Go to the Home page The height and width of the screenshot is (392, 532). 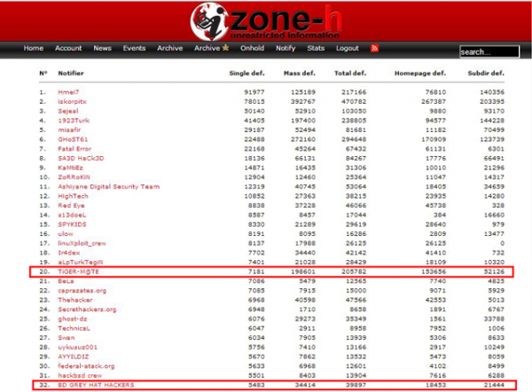click(34, 48)
